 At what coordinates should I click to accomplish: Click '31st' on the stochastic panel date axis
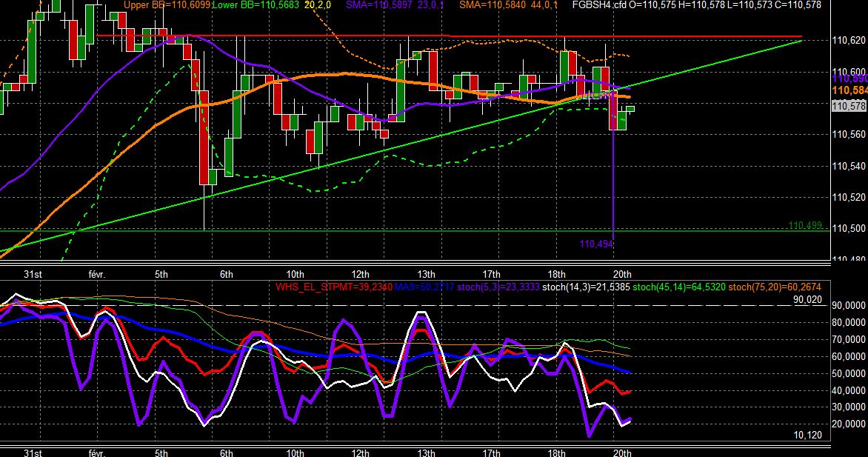click(33, 453)
